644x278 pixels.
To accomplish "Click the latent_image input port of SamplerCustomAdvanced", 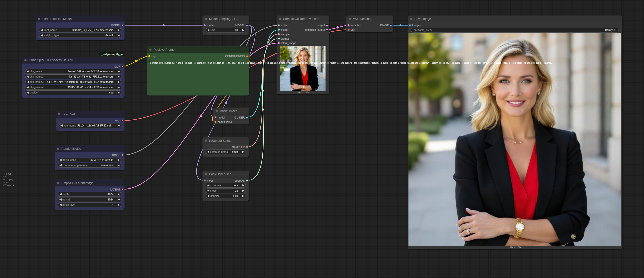I will pyautogui.click(x=279, y=43).
